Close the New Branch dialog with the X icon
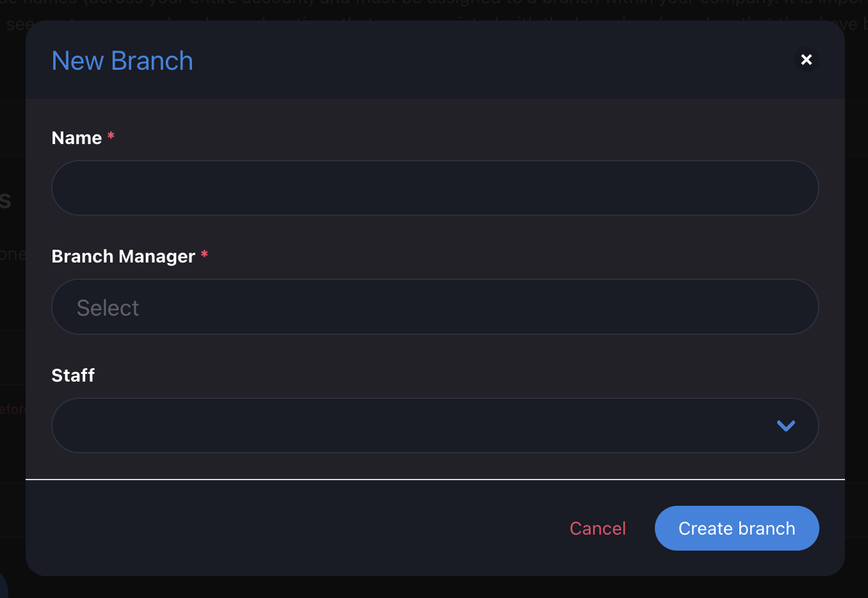868x598 pixels. 807,60
